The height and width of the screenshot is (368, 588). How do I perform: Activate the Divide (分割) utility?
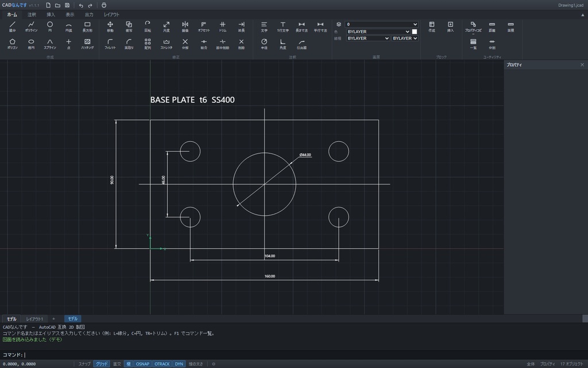tap(492, 44)
